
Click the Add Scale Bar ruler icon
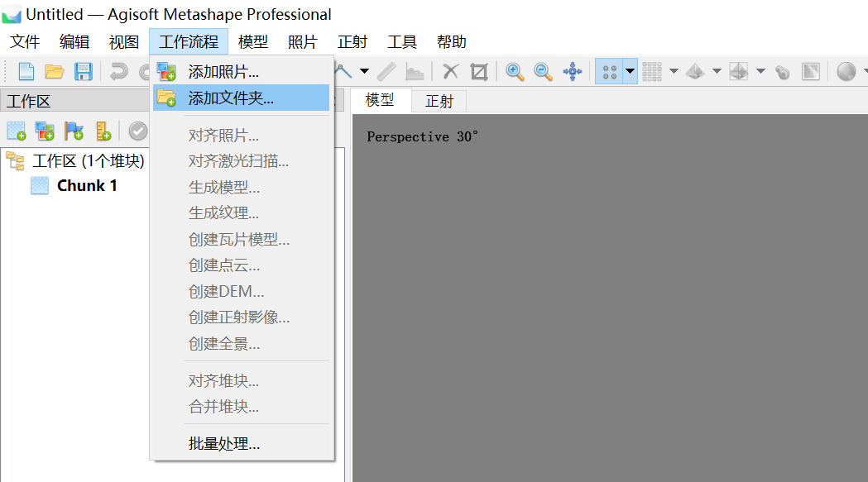tap(101, 130)
